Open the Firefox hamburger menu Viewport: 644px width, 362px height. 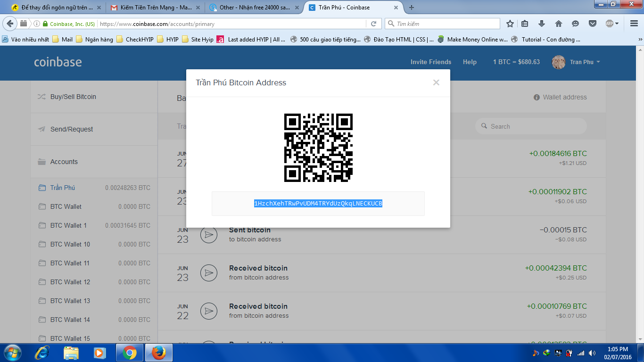[x=634, y=24]
